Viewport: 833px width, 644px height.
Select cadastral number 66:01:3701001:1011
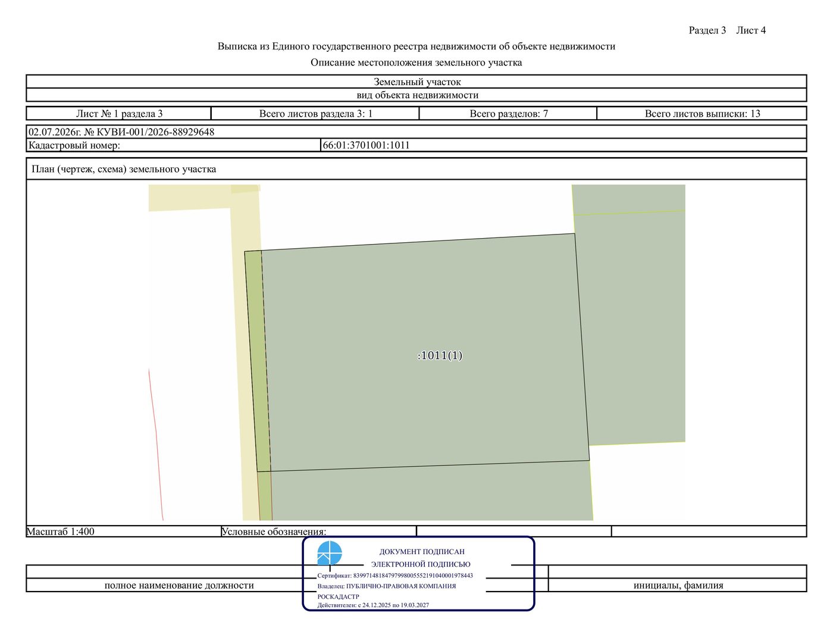pyautogui.click(x=367, y=145)
